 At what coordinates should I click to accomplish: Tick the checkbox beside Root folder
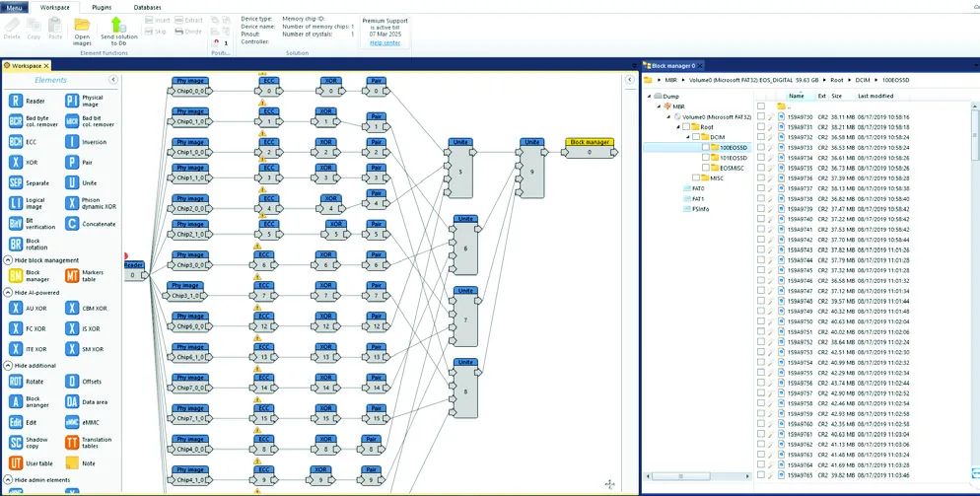[x=686, y=127]
